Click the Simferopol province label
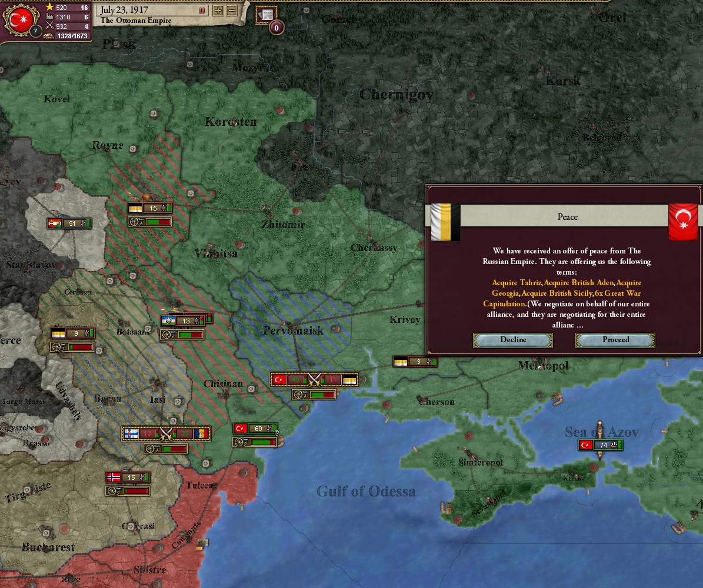Image resolution: width=703 pixels, height=588 pixels. coord(480,462)
